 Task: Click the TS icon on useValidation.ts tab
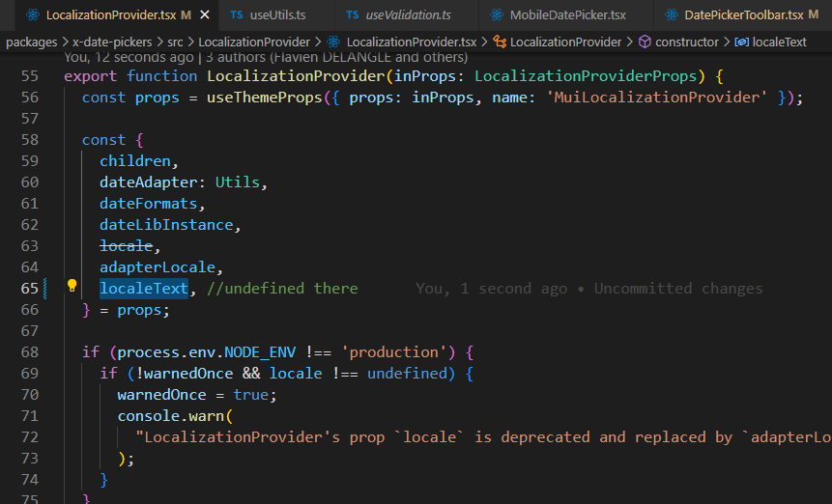353,14
